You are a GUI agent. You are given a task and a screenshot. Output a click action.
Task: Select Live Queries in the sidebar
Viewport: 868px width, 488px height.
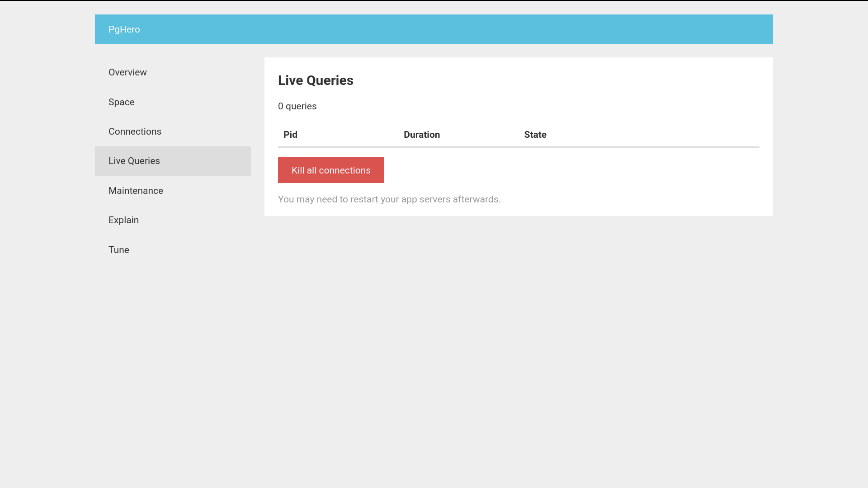[x=134, y=161]
